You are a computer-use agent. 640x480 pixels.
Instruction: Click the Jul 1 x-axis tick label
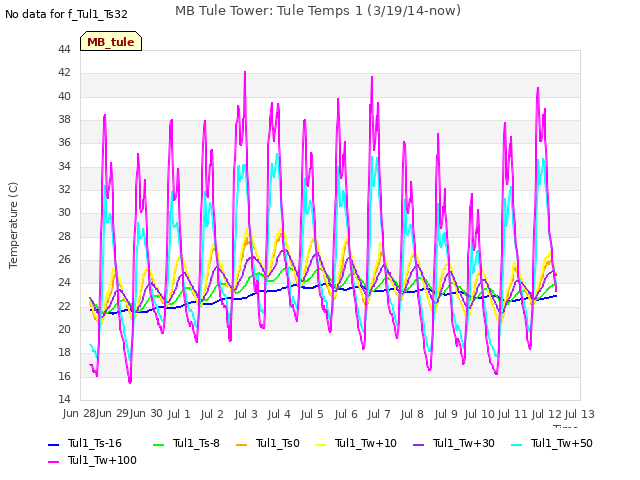coord(179,414)
